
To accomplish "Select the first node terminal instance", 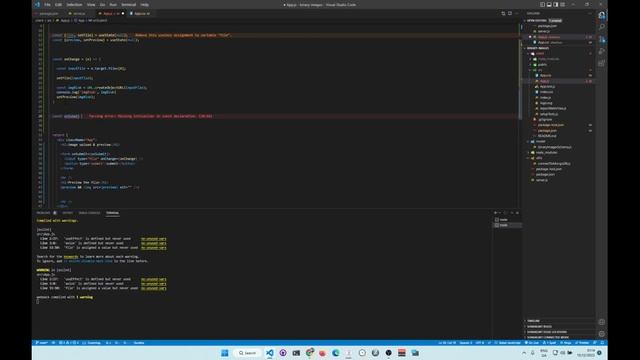I will [x=507, y=220].
